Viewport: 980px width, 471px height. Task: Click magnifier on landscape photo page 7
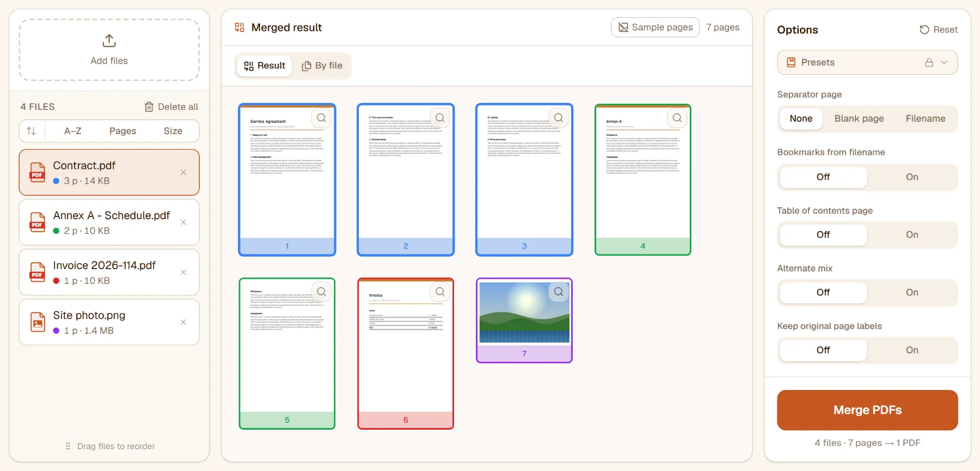pos(559,292)
